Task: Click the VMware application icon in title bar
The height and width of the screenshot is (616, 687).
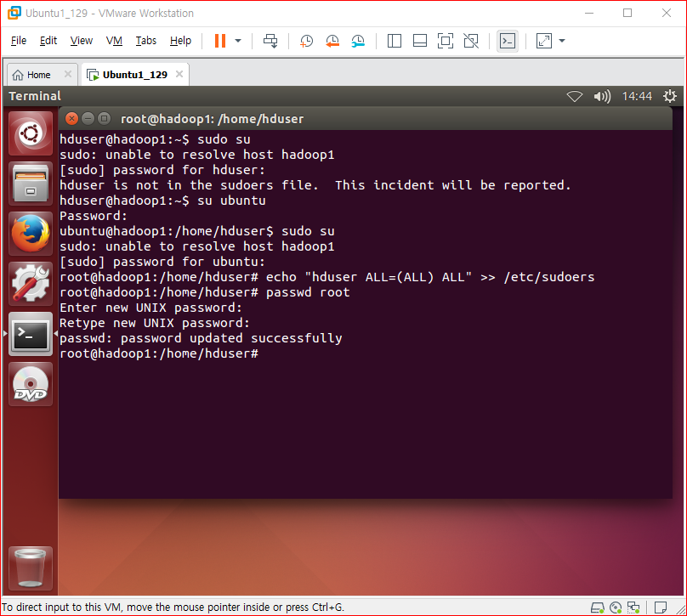Action: [x=14, y=13]
